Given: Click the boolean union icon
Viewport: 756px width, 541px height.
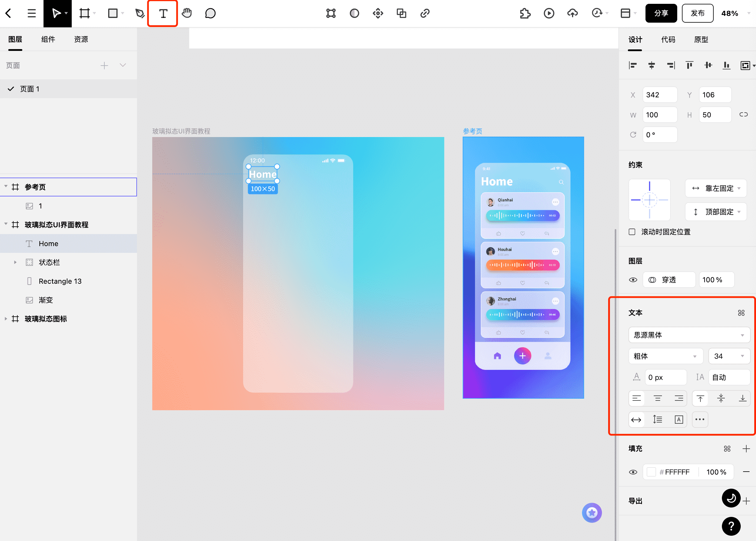Looking at the screenshot, I should click(401, 13).
